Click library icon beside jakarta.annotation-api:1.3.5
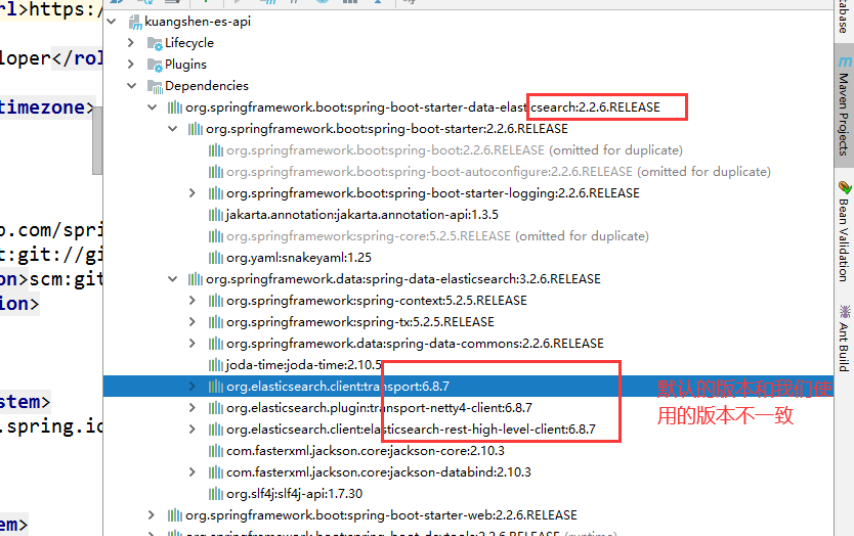 click(215, 215)
